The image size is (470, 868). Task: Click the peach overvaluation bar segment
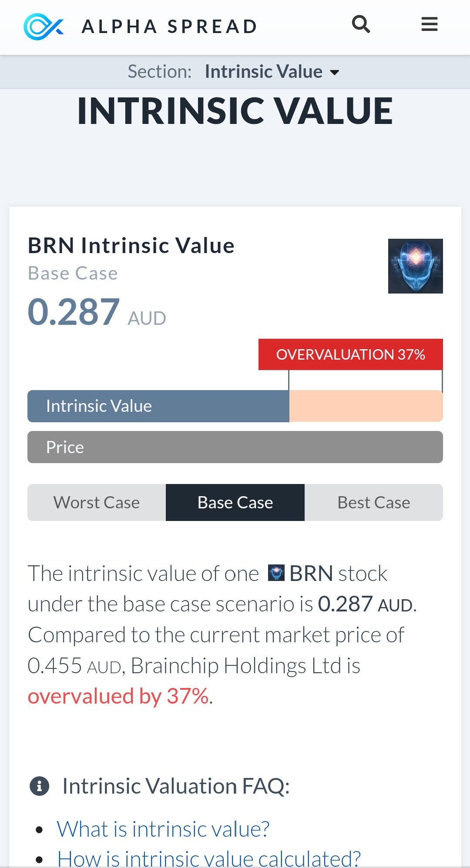point(366,406)
